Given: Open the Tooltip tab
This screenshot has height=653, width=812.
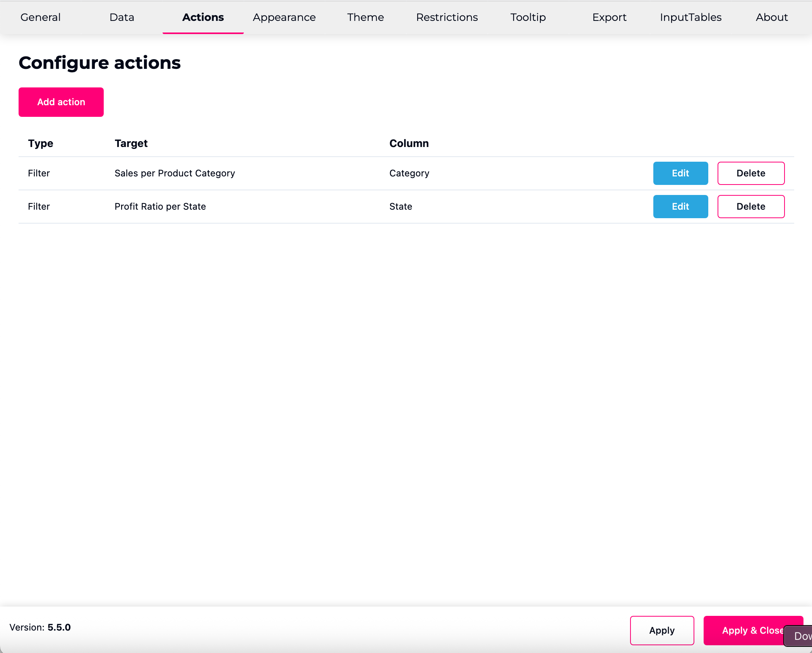Looking at the screenshot, I should pos(528,17).
